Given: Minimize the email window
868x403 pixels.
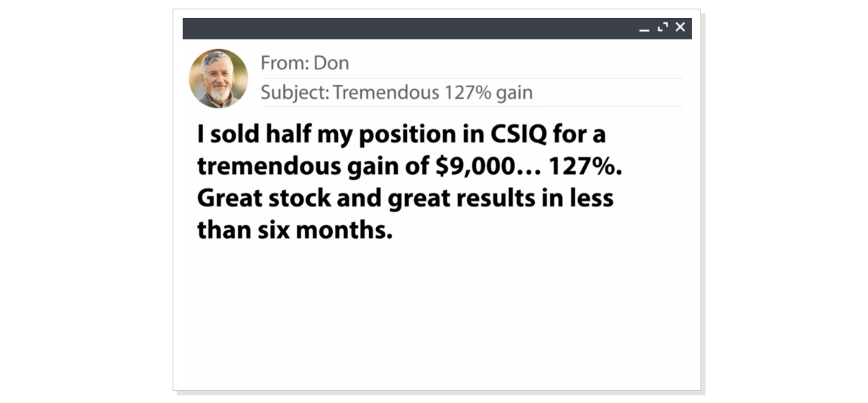Looking at the screenshot, I should tap(644, 29).
